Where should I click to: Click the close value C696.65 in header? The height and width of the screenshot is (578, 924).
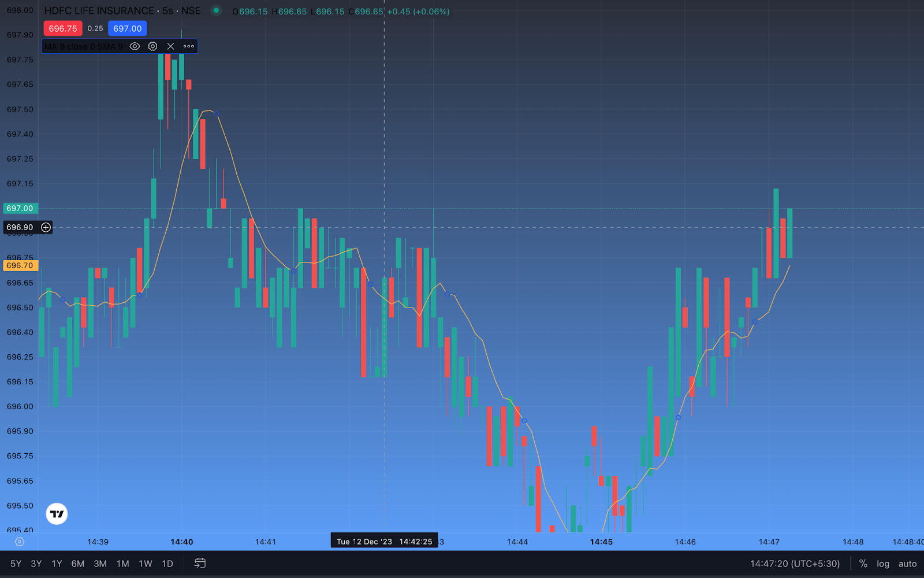click(x=366, y=12)
